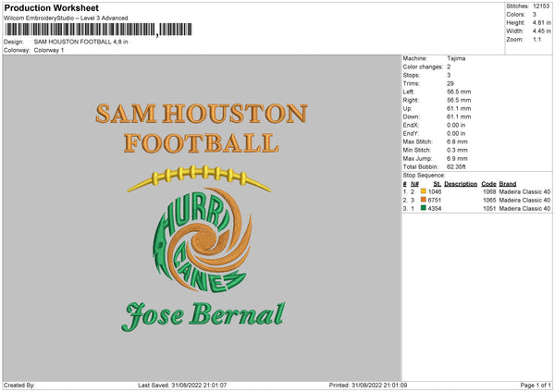Click the Trims value '29'
This screenshot has height=392, width=555.
(x=450, y=84)
